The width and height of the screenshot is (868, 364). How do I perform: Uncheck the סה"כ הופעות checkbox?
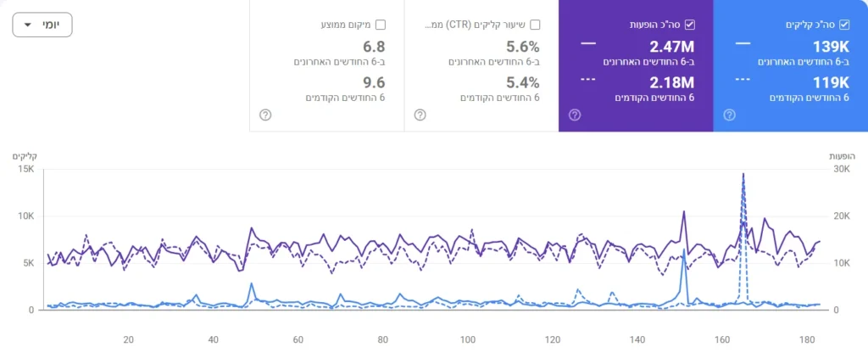(x=690, y=25)
